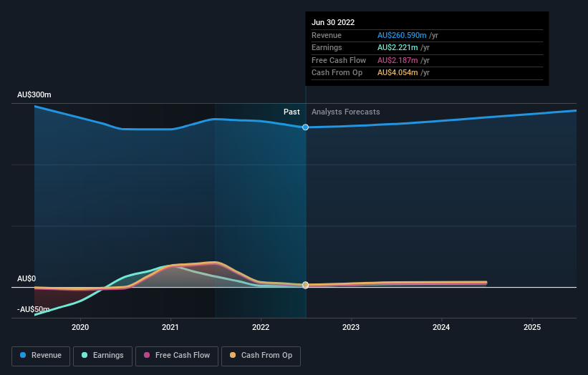This screenshot has width=588, height=375.
Task: Select the cash flow data point marker at Jun 2022
Action: click(x=306, y=285)
